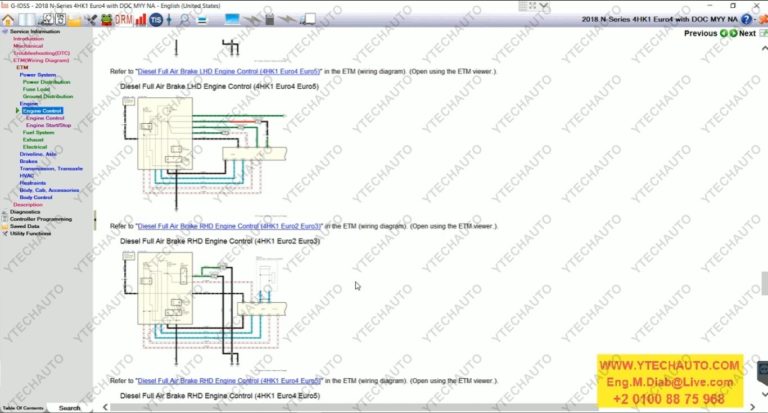
Task: Open ETM(Wiring Diagram) tree entry
Action: (x=41, y=60)
